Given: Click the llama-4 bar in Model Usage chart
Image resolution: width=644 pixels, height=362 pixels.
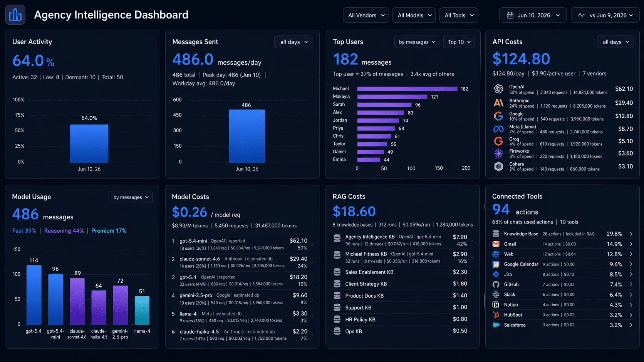Looking at the screenshot, I should [142, 310].
